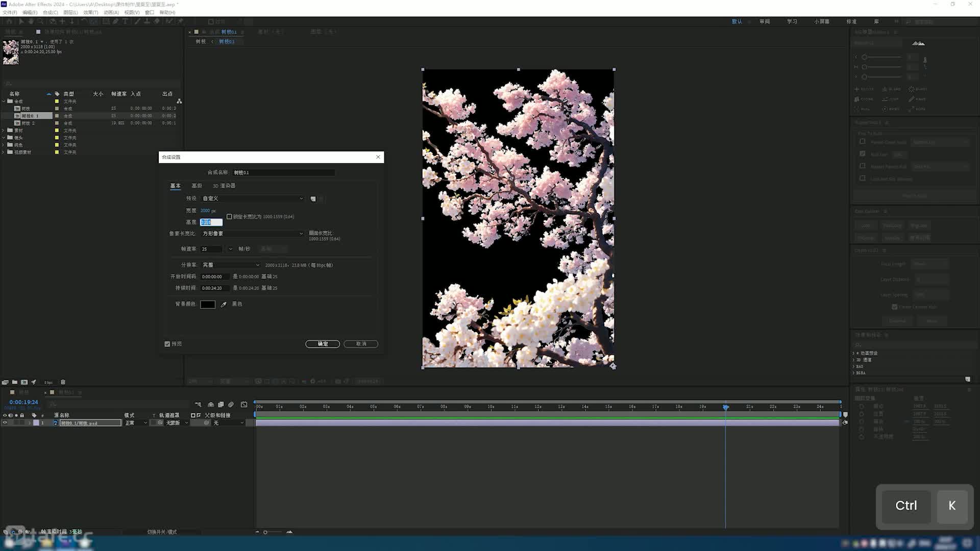Collapse the 合成 folder in project panel
This screenshot has height=551, width=980.
(4, 101)
